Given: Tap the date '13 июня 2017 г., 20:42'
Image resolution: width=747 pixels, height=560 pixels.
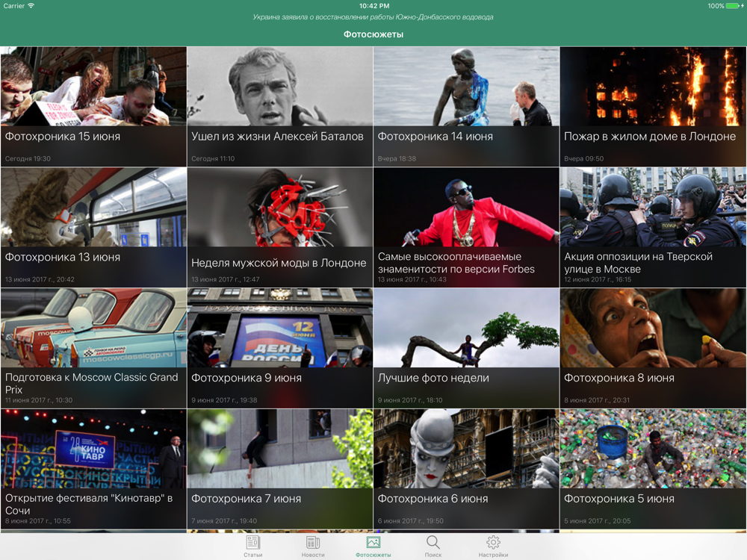Looking at the screenshot, I should [x=40, y=279].
